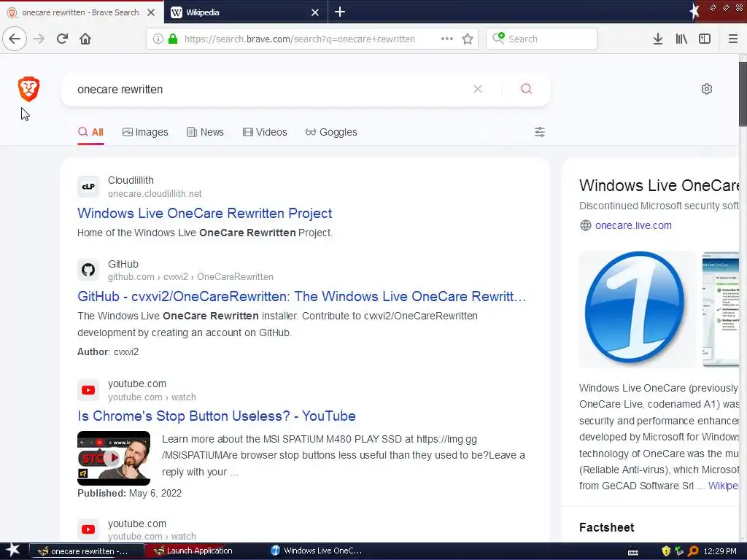Submit search with magnifier icon
Viewport: 747px width, 560px height.
pos(527,89)
